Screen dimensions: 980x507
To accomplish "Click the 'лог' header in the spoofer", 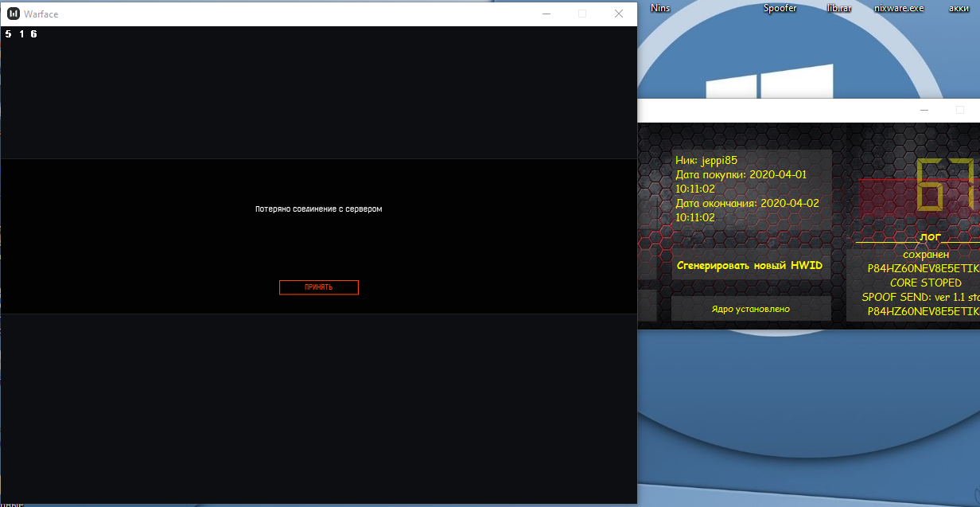I will click(x=930, y=236).
